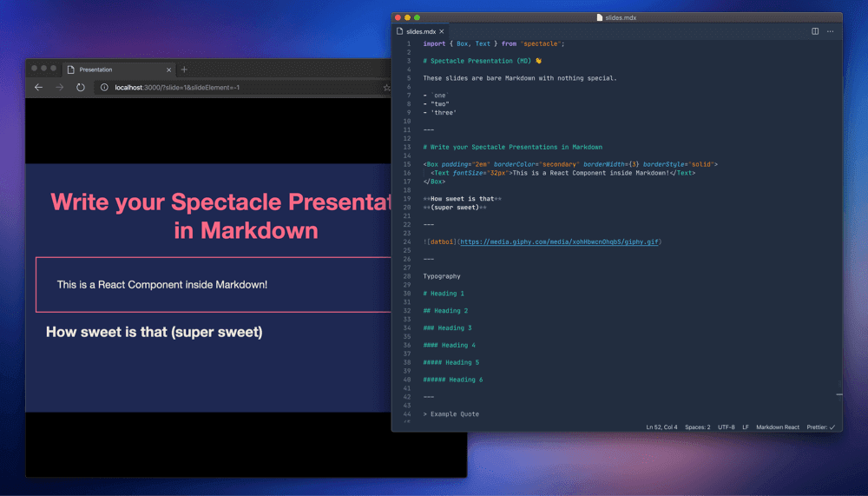Change end of line sequence LF
Viewport: 868px width, 496px height.
(x=746, y=427)
